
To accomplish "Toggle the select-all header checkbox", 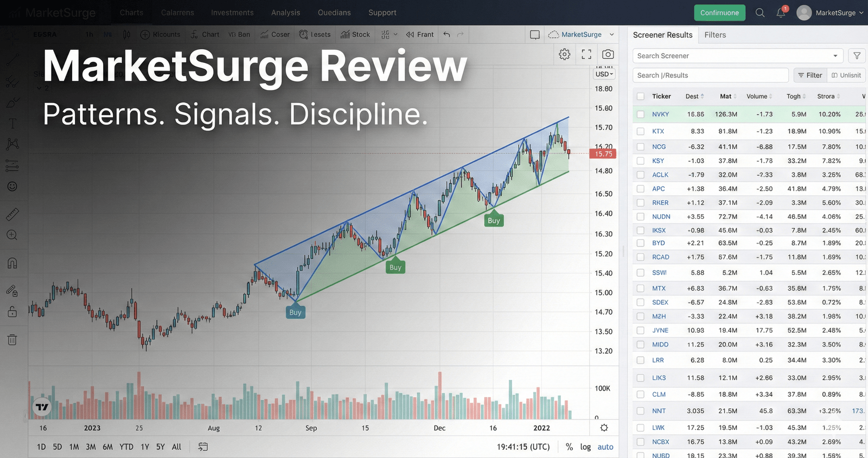I will [x=641, y=96].
